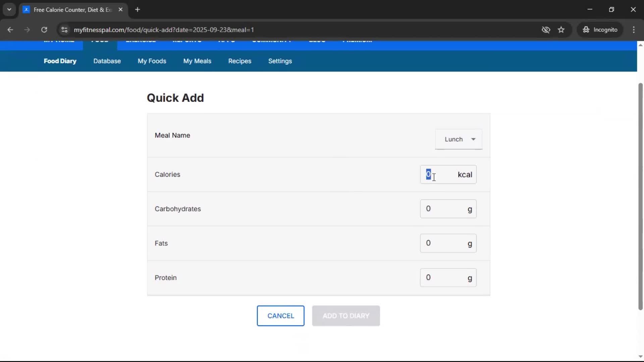Go back using the browser back arrow

click(x=10, y=29)
